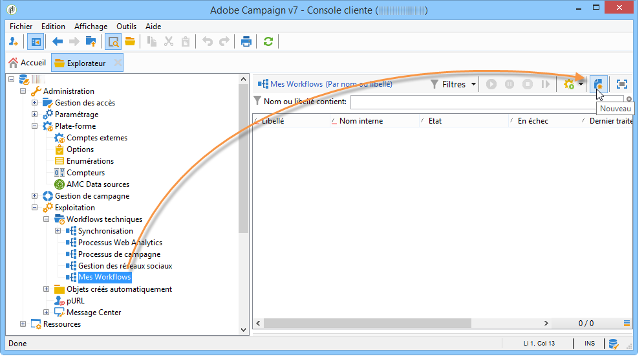Select Mes Workflows folder in the tree
This screenshot has width=644, height=363.
point(104,277)
